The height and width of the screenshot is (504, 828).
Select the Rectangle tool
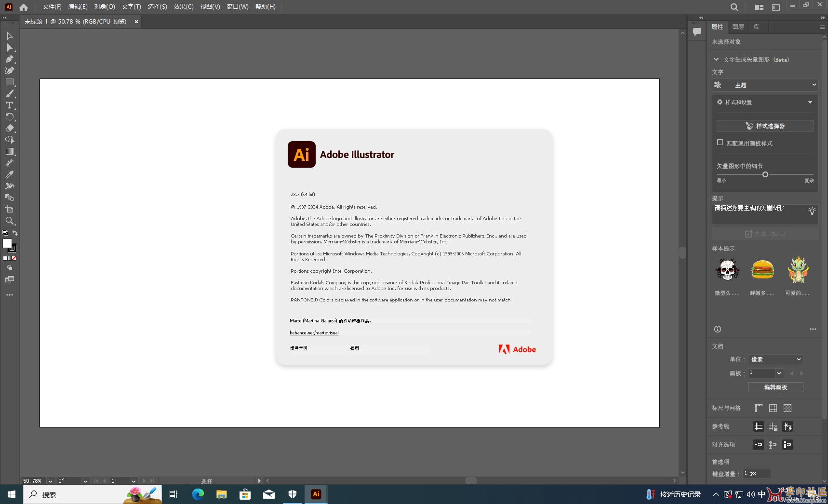point(9,82)
